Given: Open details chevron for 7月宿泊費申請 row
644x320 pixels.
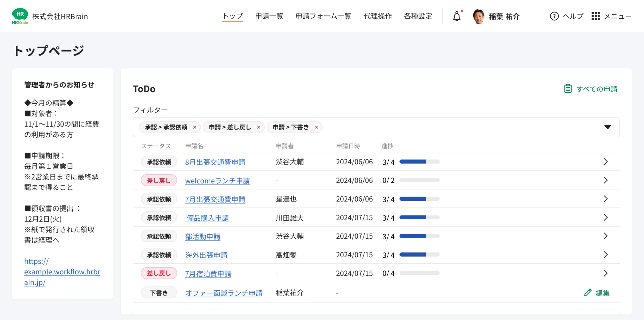Looking at the screenshot, I should [605, 273].
